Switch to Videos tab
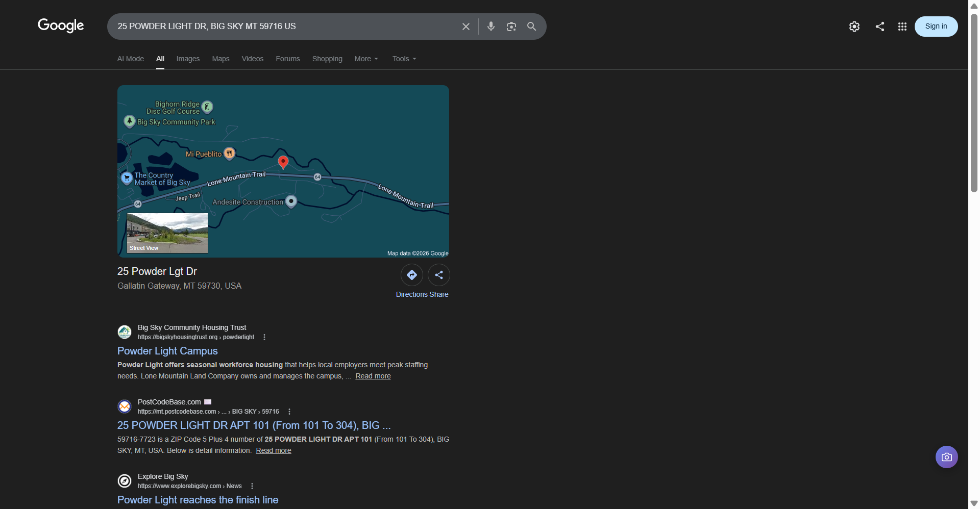 point(253,59)
